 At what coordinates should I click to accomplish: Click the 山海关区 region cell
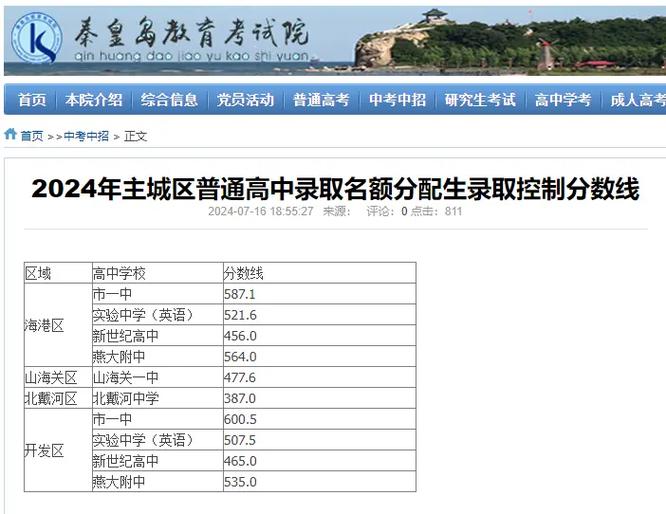[58, 377]
